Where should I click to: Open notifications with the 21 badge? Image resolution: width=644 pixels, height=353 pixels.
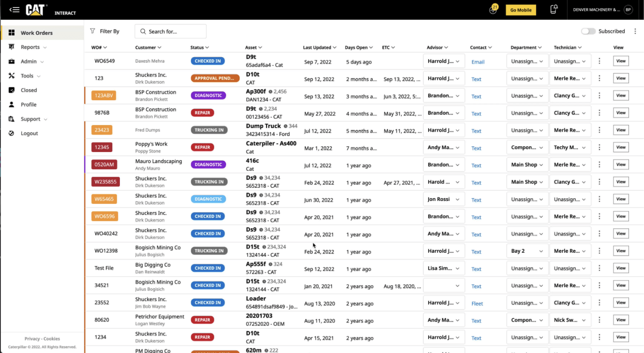coord(493,9)
